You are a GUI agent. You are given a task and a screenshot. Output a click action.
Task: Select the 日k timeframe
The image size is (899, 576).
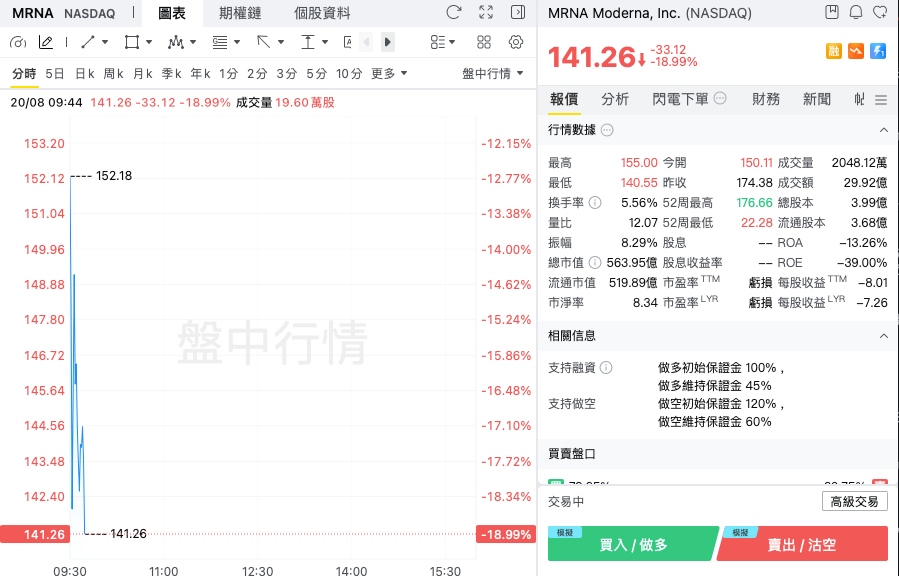pyautogui.click(x=85, y=74)
